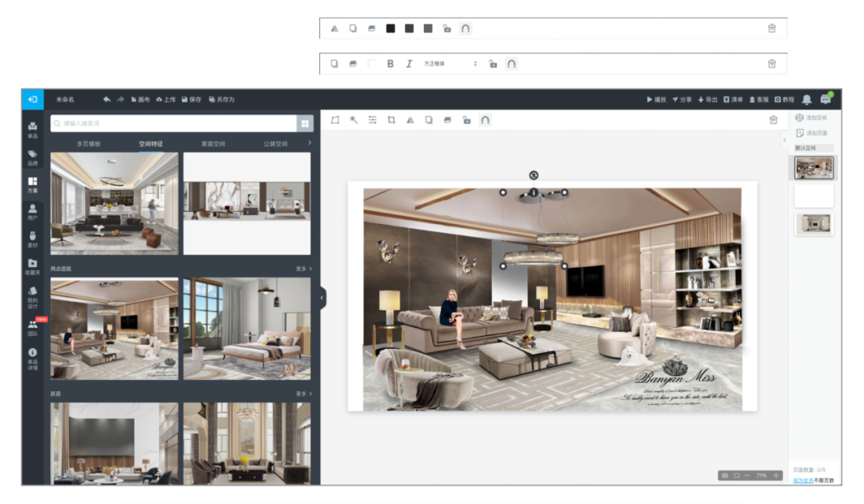Open the 单品 sidebar section
The height and width of the screenshot is (504, 864).
tap(33, 130)
